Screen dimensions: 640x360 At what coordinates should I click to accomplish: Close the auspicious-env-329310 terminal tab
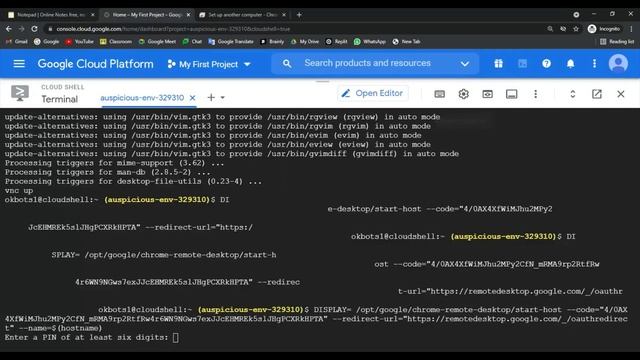(x=193, y=98)
